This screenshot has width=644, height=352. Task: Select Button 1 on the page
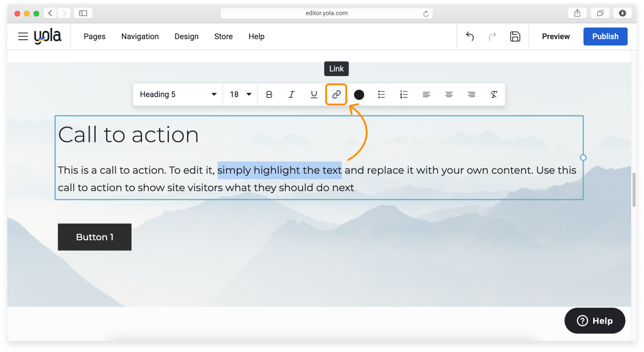click(x=94, y=237)
